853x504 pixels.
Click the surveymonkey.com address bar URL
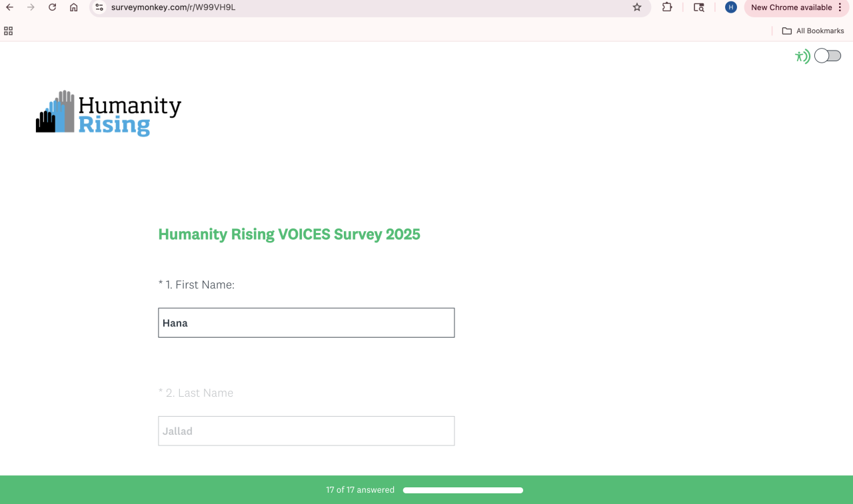173,7
